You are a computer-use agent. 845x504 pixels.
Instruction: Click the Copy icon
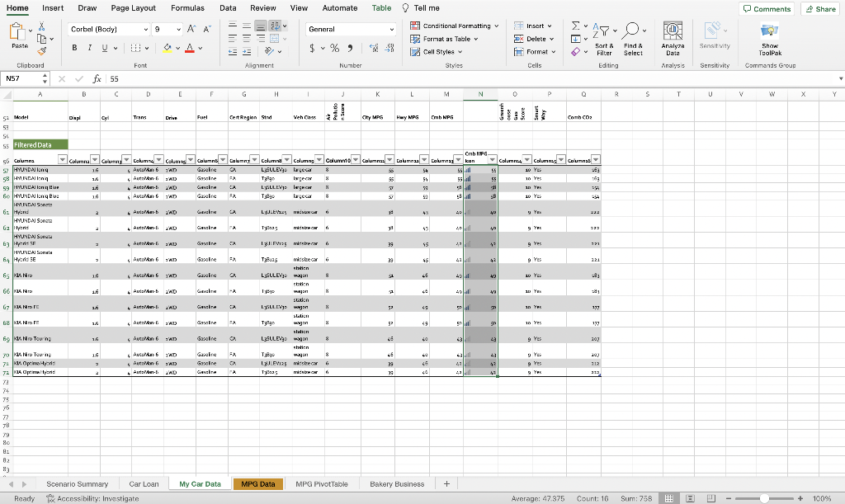[x=41, y=39]
